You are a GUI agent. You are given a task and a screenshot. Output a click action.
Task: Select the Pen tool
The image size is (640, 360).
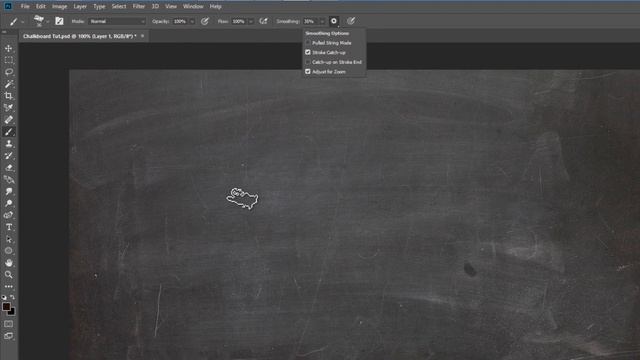[x=9, y=215]
